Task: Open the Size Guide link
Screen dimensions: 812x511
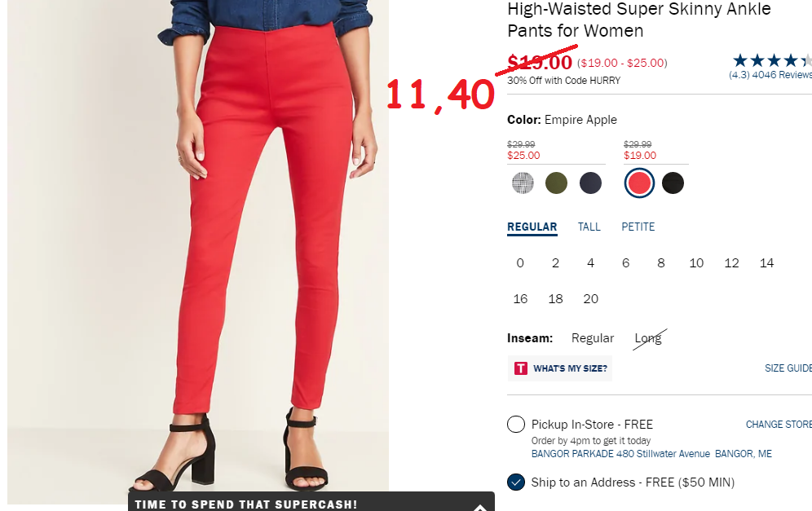Action: [788, 368]
